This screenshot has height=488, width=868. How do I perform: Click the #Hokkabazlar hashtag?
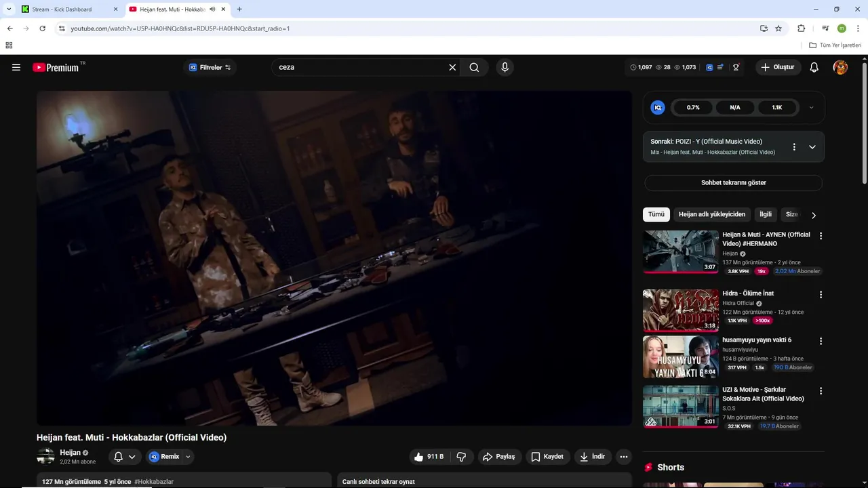(x=154, y=481)
